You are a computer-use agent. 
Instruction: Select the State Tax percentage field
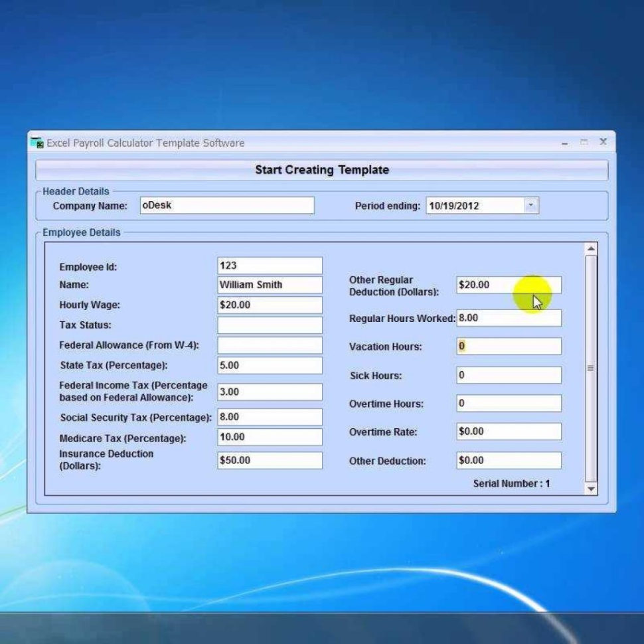269,364
